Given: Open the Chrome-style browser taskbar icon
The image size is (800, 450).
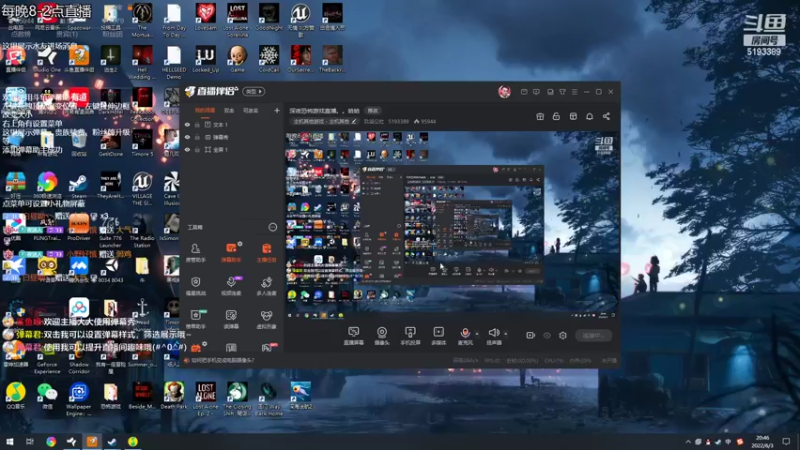Looking at the screenshot, I should click(51, 442).
